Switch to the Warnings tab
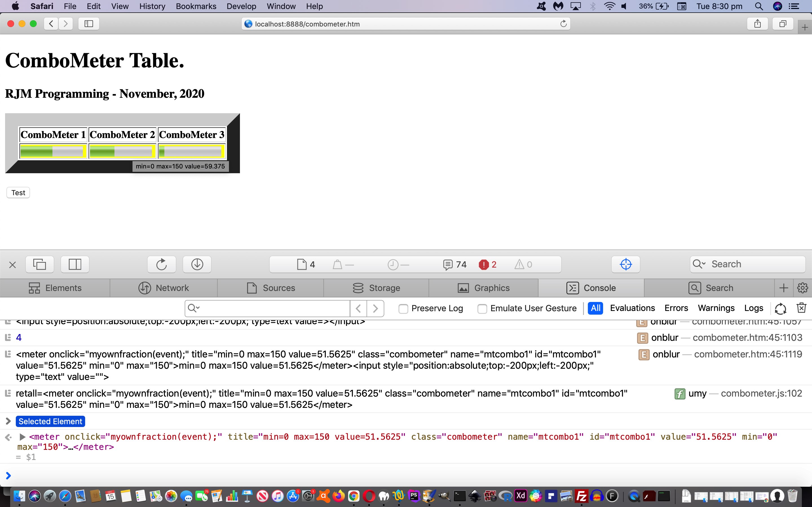 pos(716,308)
